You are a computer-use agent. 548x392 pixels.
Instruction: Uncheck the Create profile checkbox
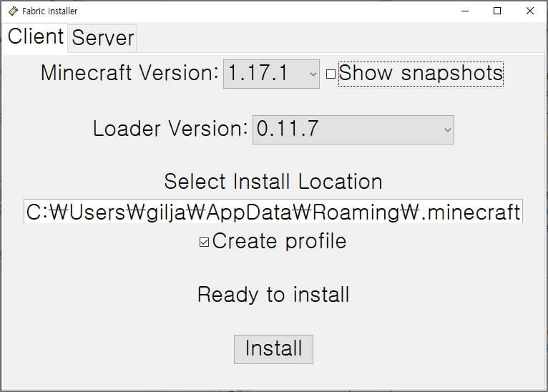click(x=204, y=242)
